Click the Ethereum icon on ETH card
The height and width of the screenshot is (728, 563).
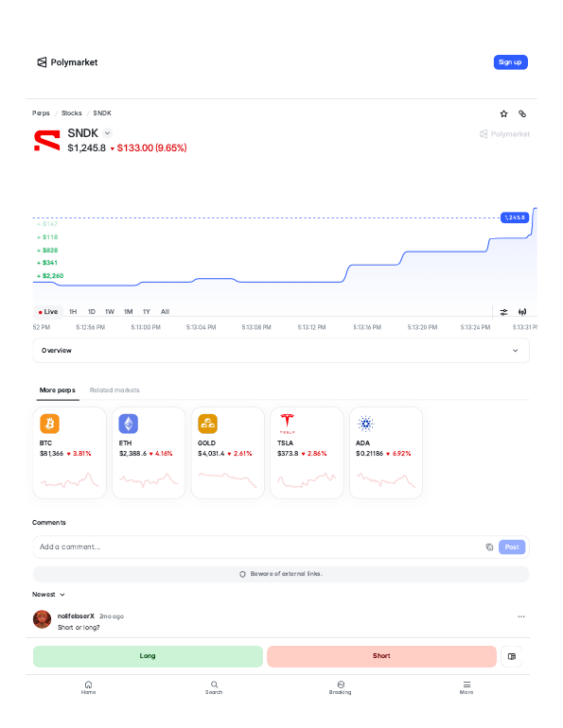pos(129,424)
